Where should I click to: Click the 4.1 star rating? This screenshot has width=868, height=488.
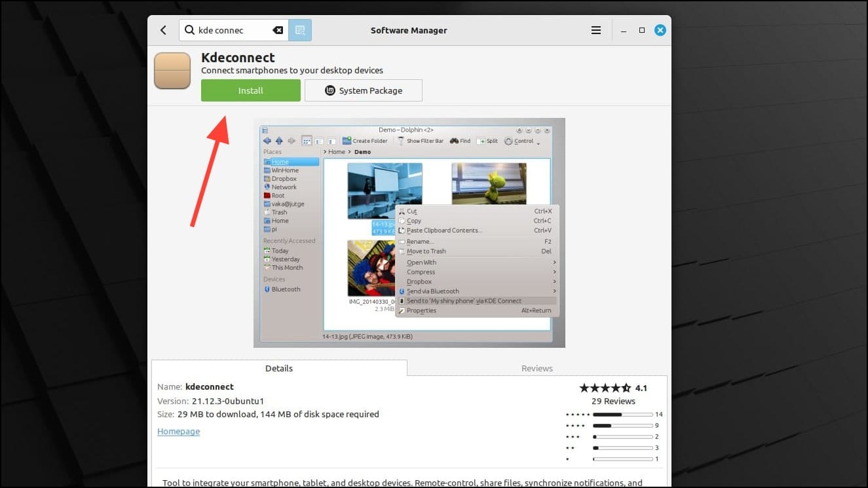(613, 388)
